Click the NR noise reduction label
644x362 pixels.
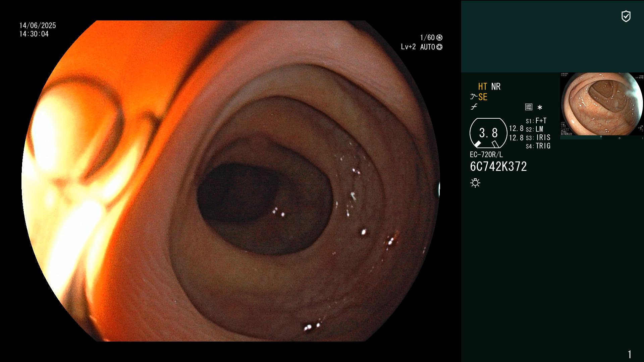(496, 86)
